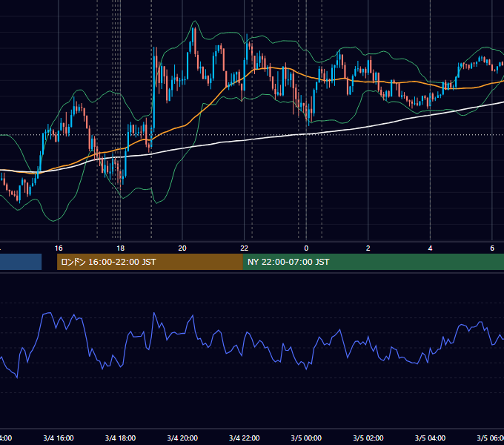Click the "20" hour label on upper axis
504x445 pixels.
(182, 248)
